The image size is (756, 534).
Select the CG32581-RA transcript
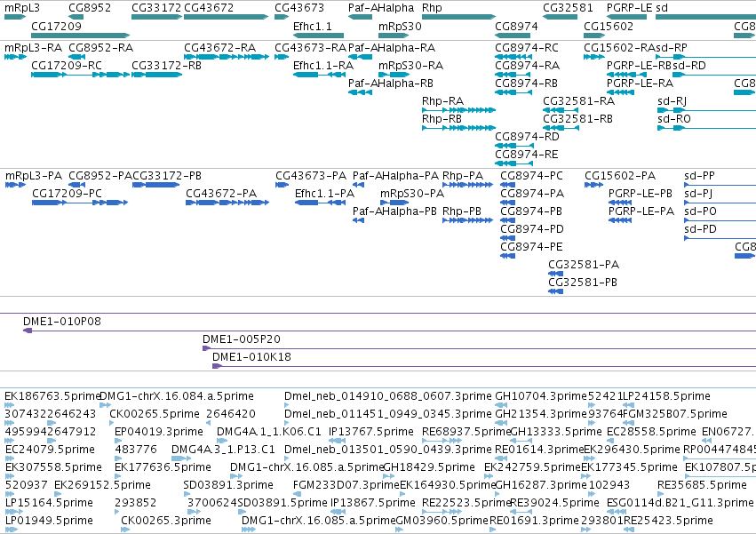[x=561, y=110]
